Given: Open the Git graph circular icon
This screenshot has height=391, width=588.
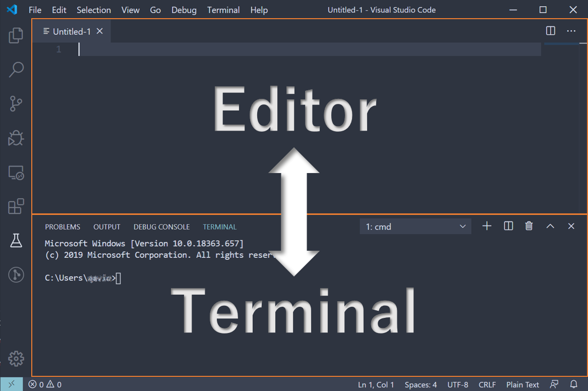Looking at the screenshot, I should tap(16, 274).
